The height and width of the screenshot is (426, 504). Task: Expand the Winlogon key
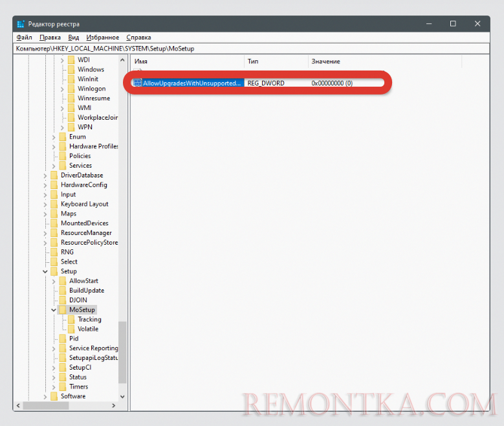[x=62, y=89]
